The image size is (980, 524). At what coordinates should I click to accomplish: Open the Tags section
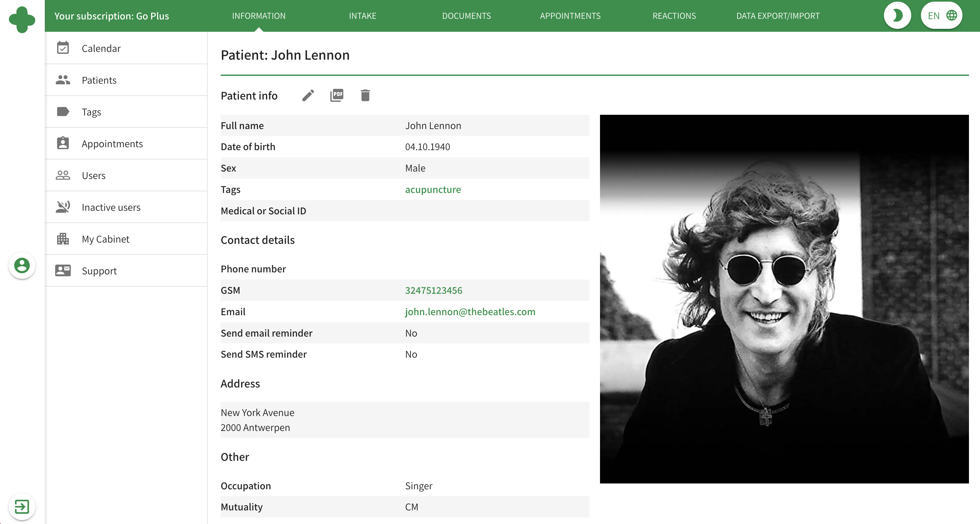(91, 112)
